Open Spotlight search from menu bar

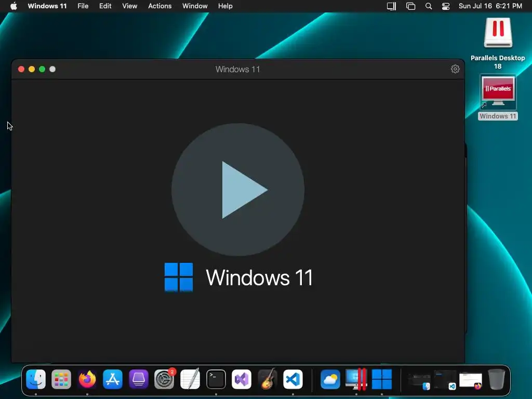coord(429,6)
